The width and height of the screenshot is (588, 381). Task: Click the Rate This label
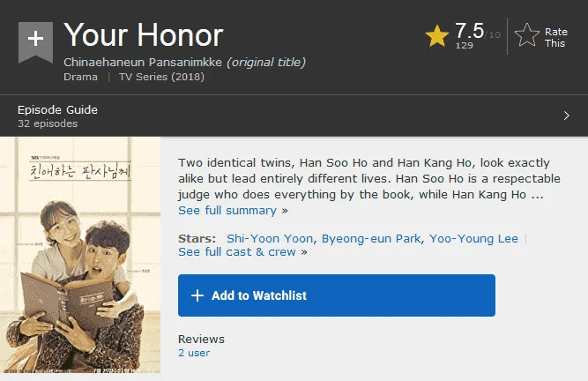point(555,38)
